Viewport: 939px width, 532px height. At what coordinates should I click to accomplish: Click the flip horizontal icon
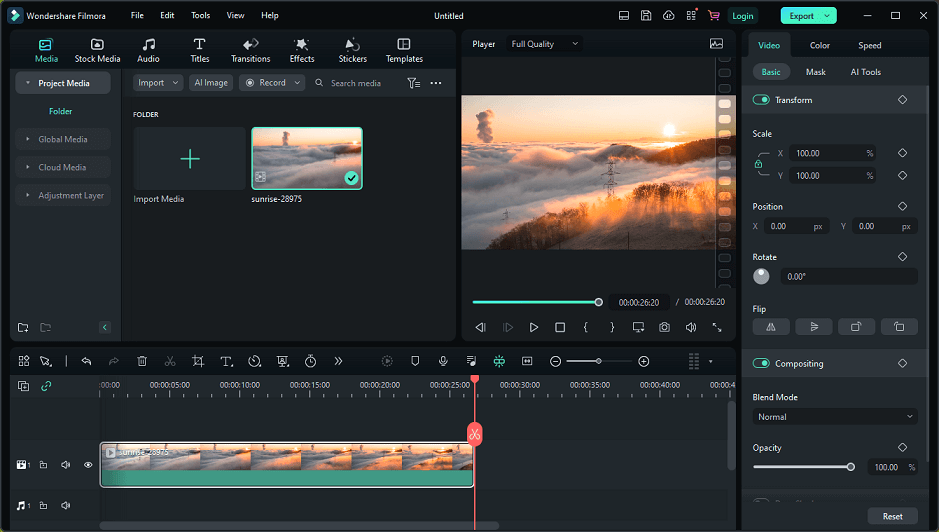pyautogui.click(x=771, y=327)
